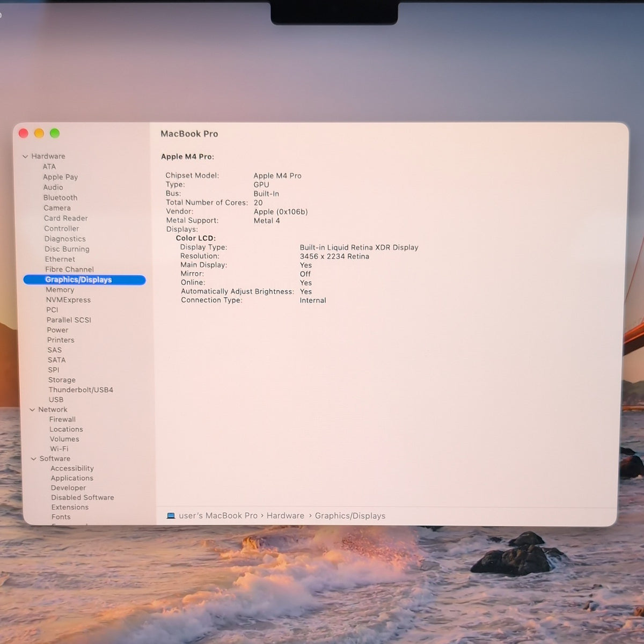Close the System Information window
This screenshot has height=644, width=644.
pyautogui.click(x=24, y=133)
